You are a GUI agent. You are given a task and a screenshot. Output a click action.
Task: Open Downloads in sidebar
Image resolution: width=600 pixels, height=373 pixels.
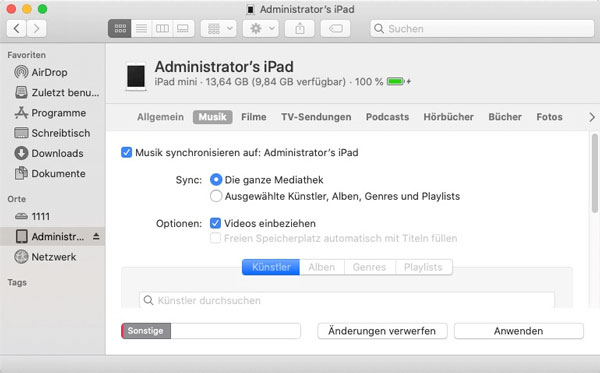pos(49,153)
